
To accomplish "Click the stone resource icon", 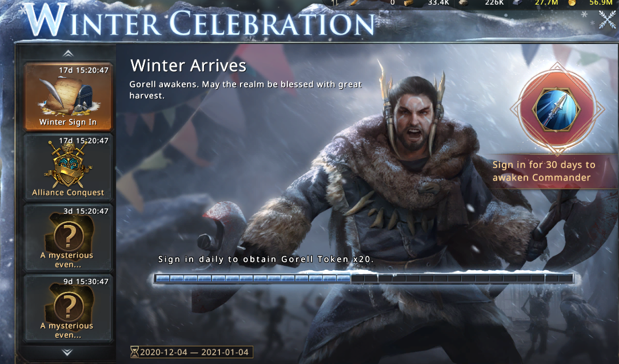I will pos(463,3).
